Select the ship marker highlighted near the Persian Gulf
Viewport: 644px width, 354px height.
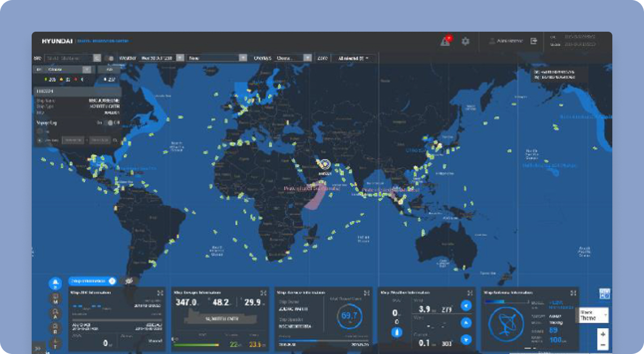point(325,164)
